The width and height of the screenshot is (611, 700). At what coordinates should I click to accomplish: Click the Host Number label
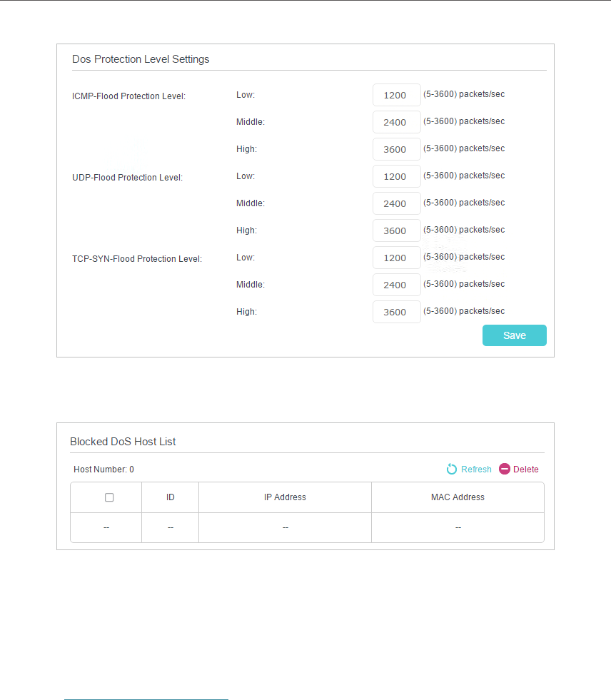coord(103,470)
